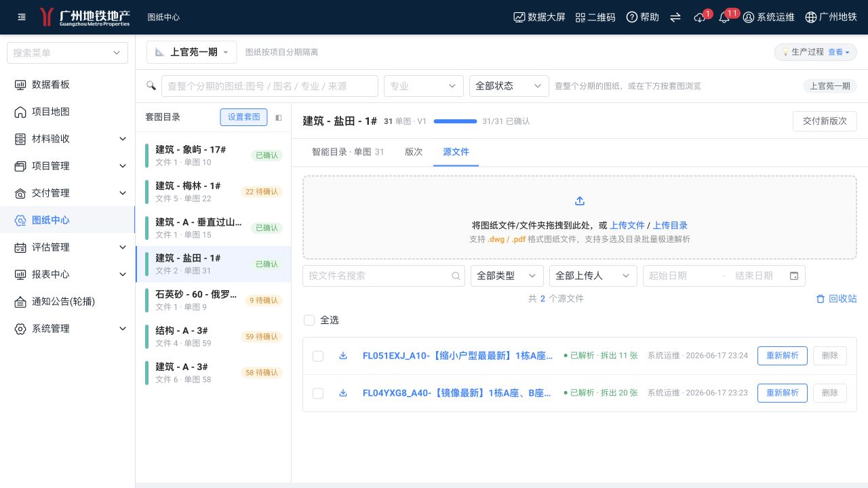Image resolution: width=868 pixels, height=488 pixels.
Task: Click the upload icon in drop zone
Action: click(x=580, y=201)
